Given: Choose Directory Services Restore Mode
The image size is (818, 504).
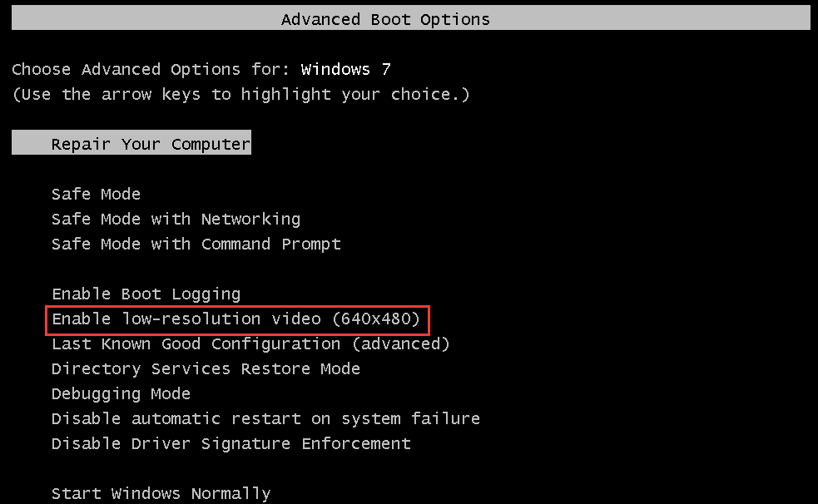Looking at the screenshot, I should point(206,368).
